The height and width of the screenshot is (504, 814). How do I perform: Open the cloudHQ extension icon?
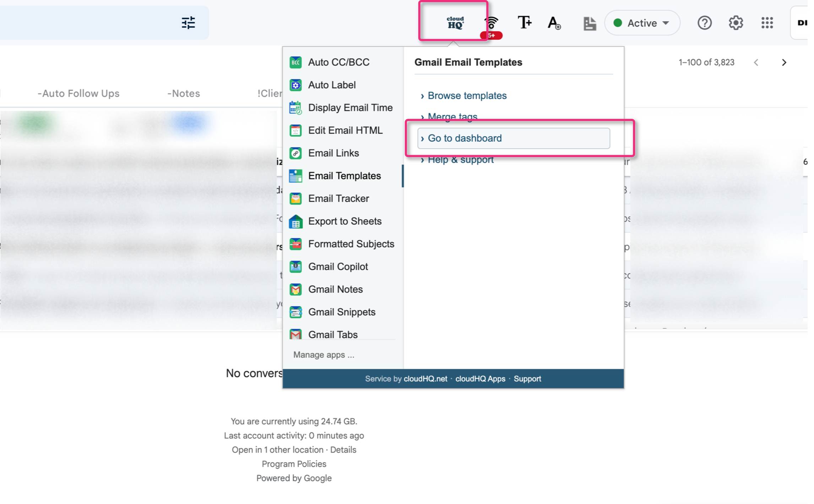click(x=455, y=23)
